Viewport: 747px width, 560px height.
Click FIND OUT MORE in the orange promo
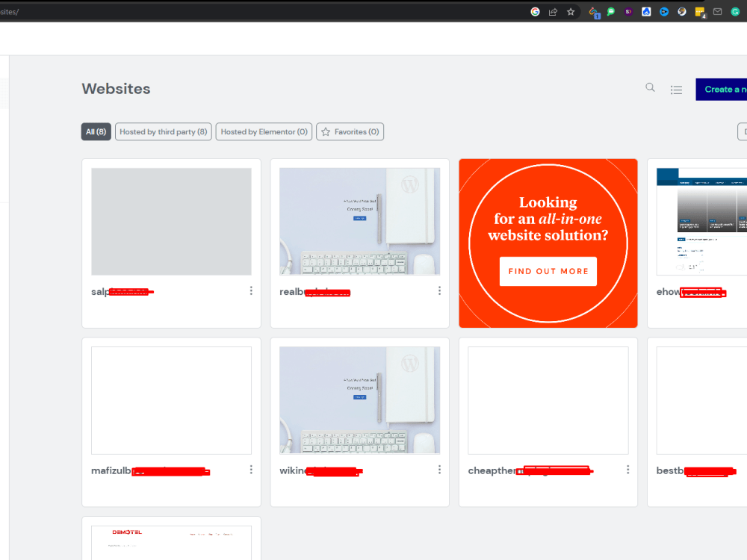(x=548, y=271)
